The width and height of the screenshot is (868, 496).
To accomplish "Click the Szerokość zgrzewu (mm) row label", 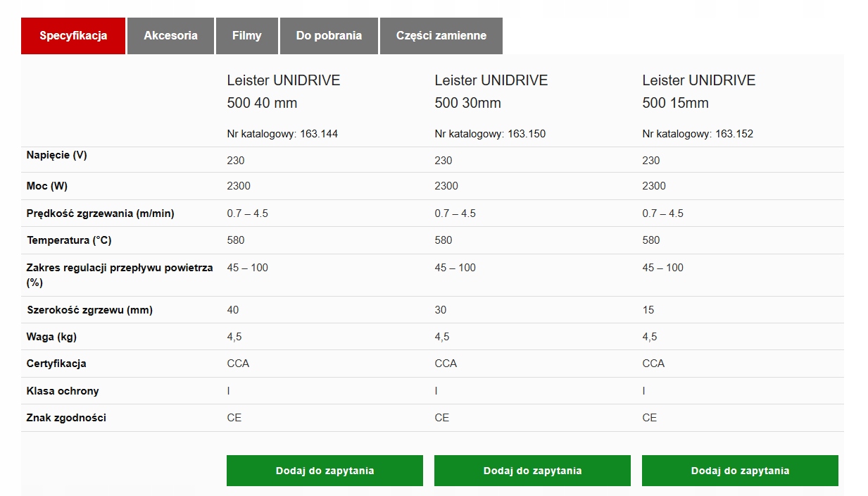I will click(x=89, y=310).
